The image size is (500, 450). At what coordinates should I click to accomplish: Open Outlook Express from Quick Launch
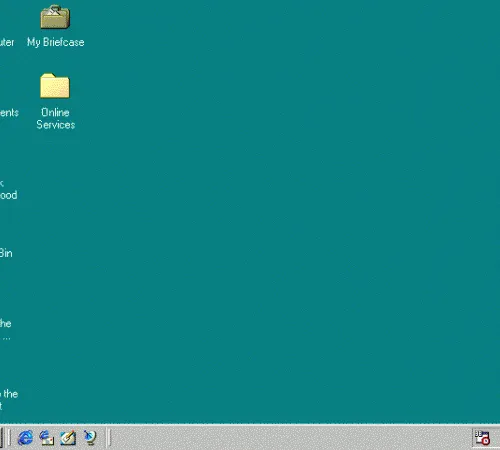coord(47,437)
